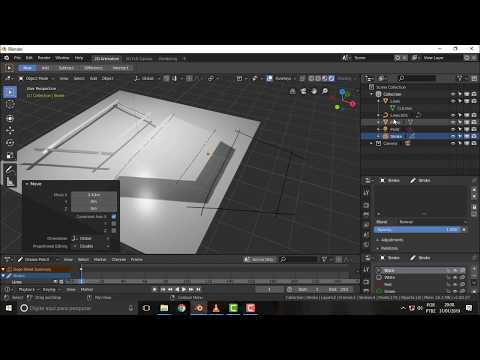
Task: Collapse the Collection tree in outliner
Action: (x=372, y=94)
